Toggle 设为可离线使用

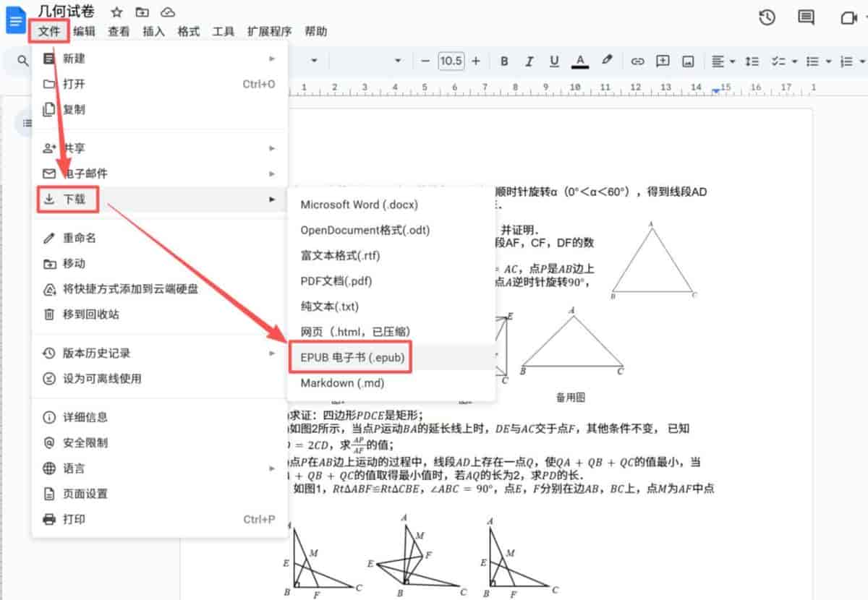160,378
